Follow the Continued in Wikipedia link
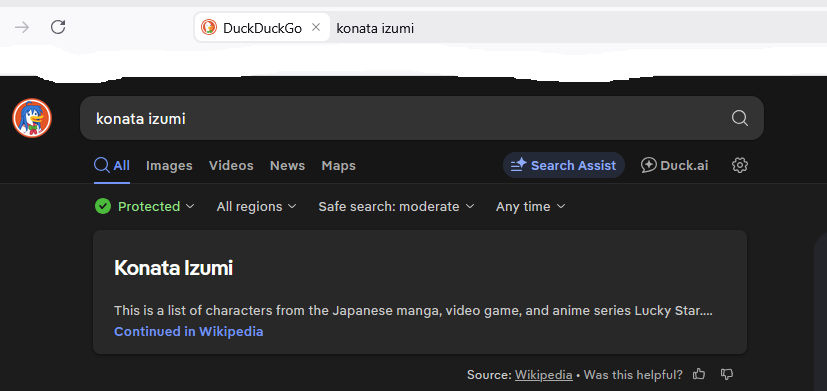The height and width of the screenshot is (391, 827). [x=188, y=331]
